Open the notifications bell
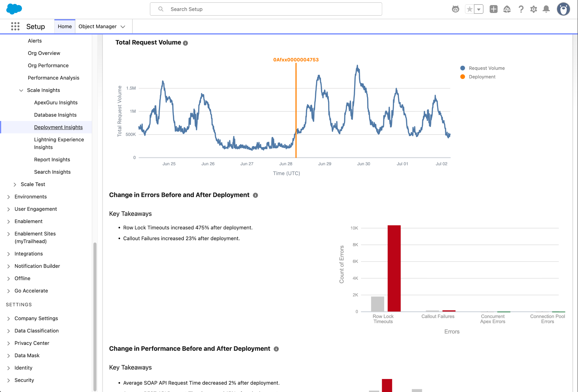Viewport: 578px width, 392px height. [x=546, y=9]
